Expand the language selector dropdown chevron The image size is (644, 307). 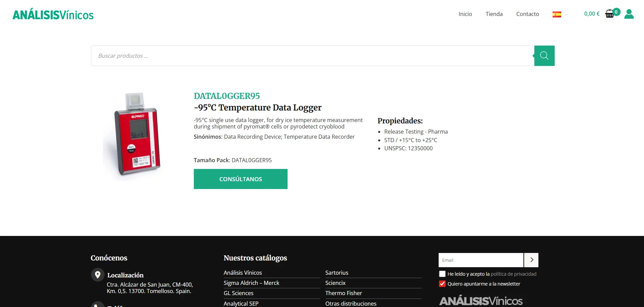tap(566, 15)
